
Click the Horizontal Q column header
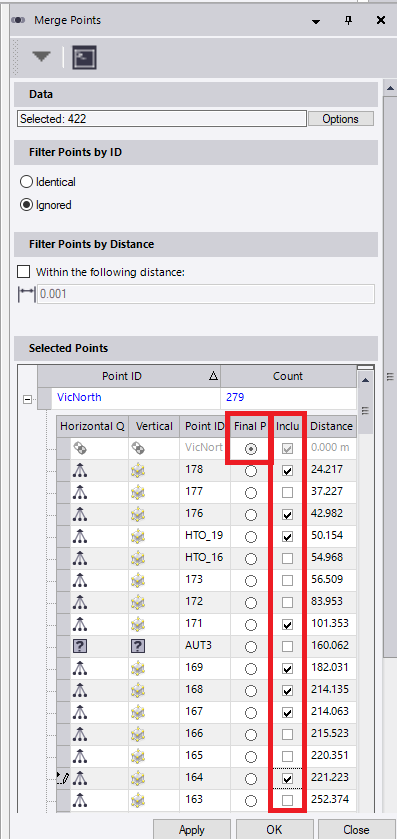(x=93, y=426)
